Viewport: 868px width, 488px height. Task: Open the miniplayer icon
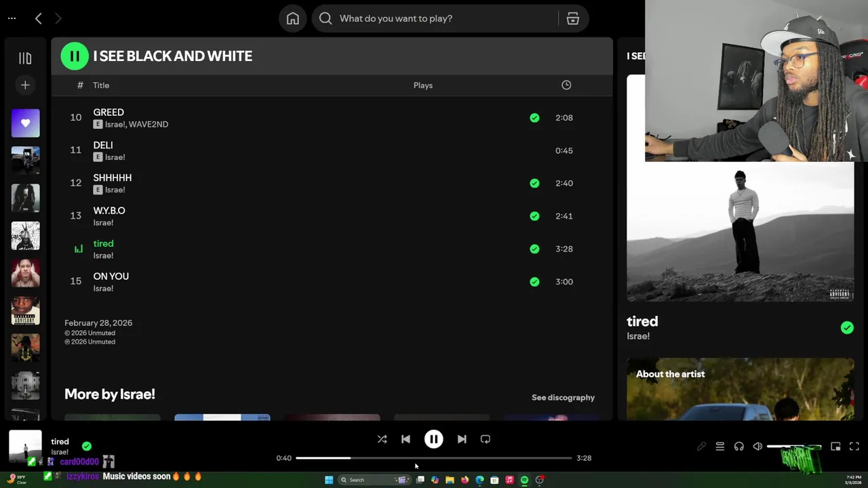coord(835,447)
